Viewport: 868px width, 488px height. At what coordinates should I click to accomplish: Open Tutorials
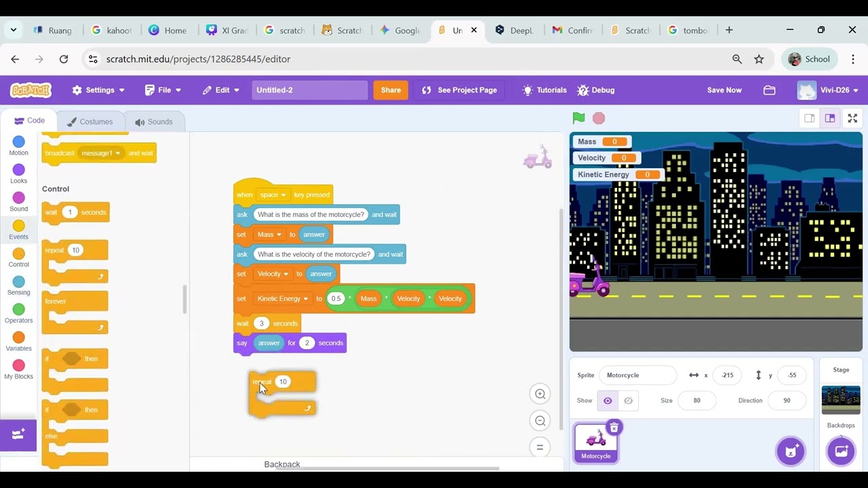coord(545,90)
